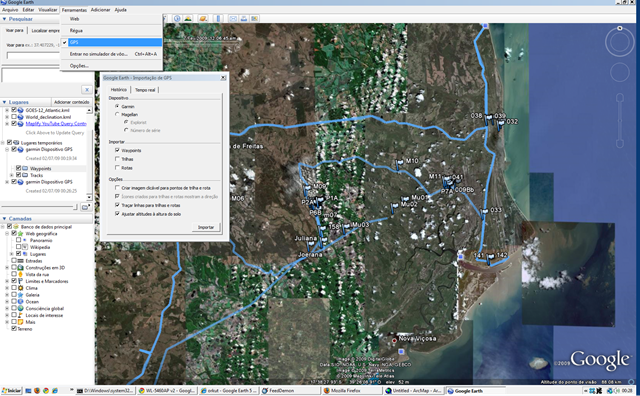Image resolution: width=640 pixels, height=396 pixels.
Task: Toggle the Estradas layer checkbox
Action: (14, 260)
